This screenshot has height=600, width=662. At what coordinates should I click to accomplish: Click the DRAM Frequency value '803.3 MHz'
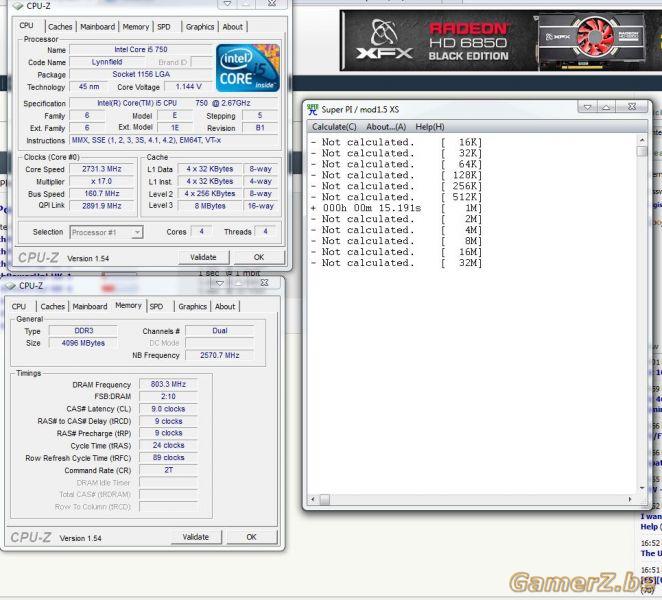click(168, 384)
